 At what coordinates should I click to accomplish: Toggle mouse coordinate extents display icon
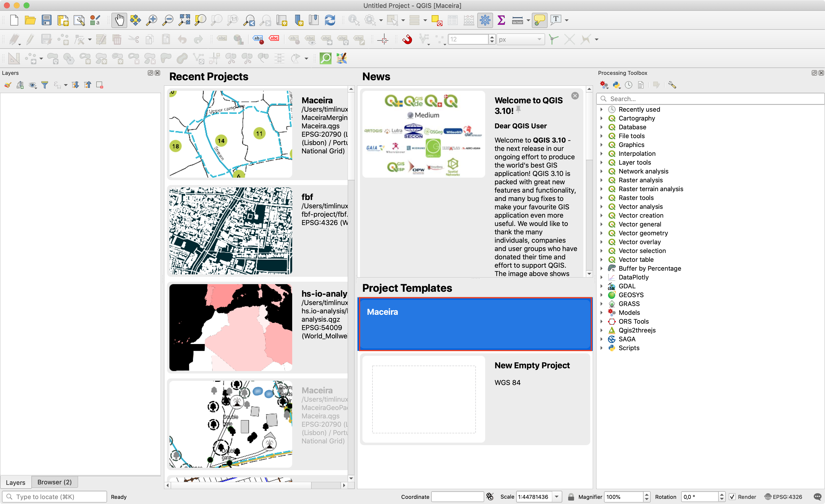point(490,497)
